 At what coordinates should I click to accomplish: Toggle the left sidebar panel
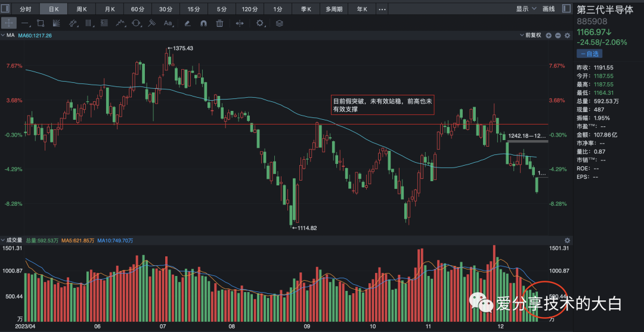6,9
